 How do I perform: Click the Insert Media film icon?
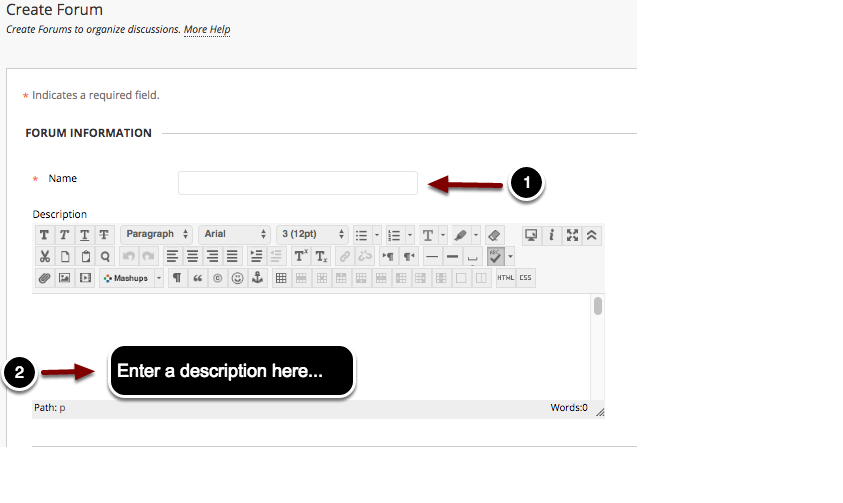coord(85,278)
